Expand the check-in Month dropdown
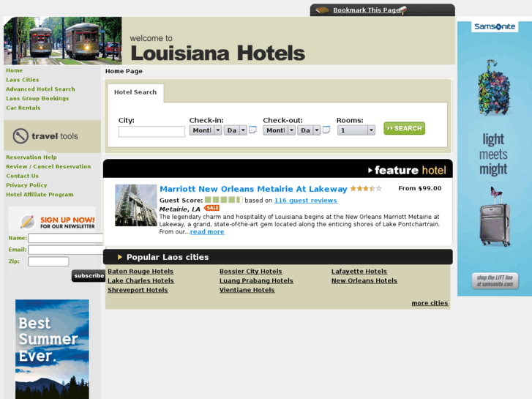532x399 pixels. pos(206,130)
